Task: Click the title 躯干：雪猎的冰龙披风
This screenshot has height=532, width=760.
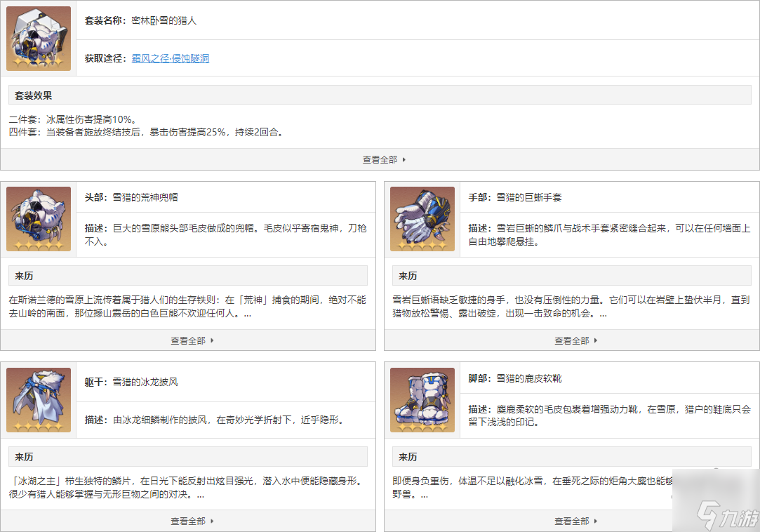Action: 131,382
